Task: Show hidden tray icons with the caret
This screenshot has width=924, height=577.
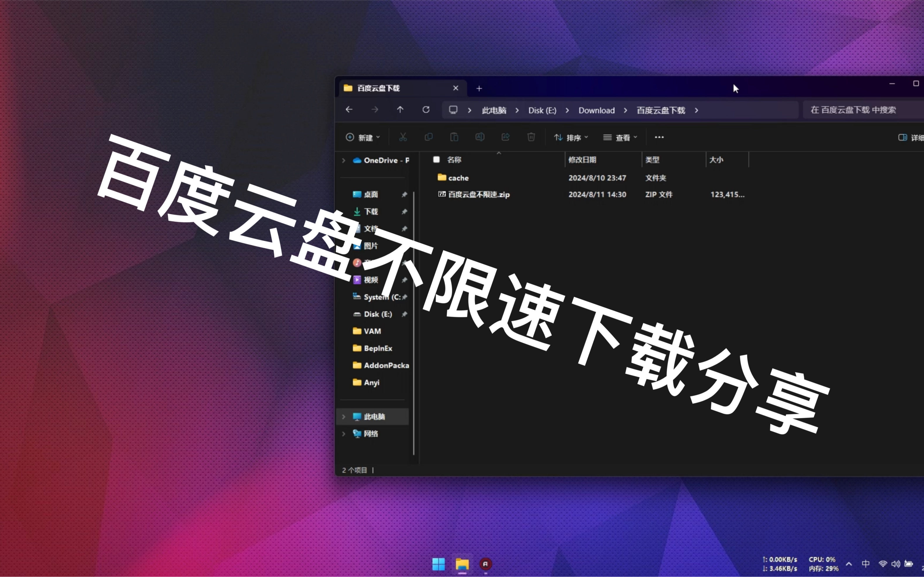Action: click(x=849, y=564)
